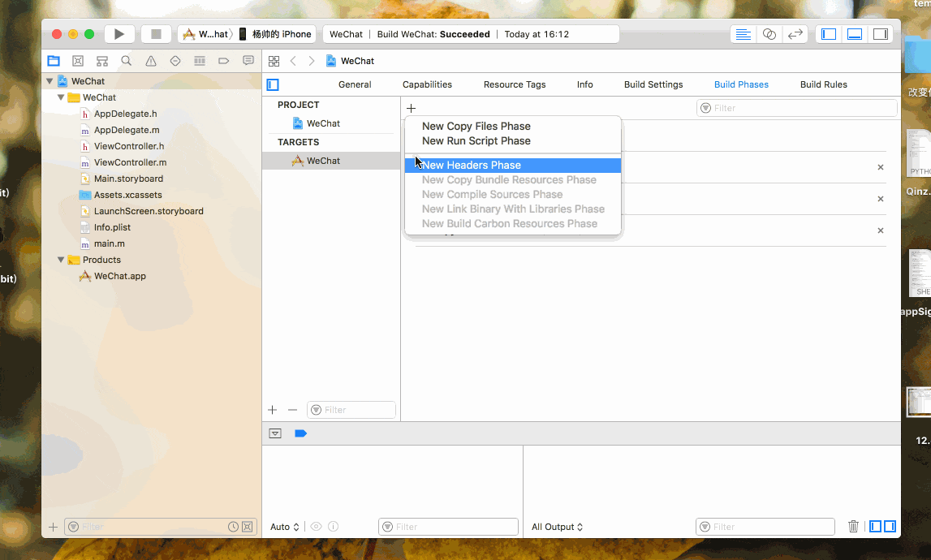Select Info.plist file
The height and width of the screenshot is (560, 931).
[x=112, y=227]
